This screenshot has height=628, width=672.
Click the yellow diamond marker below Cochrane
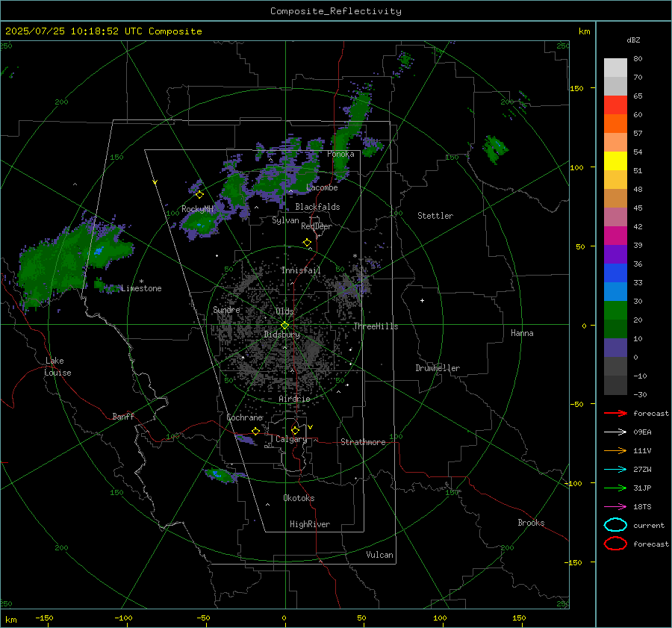point(256,431)
